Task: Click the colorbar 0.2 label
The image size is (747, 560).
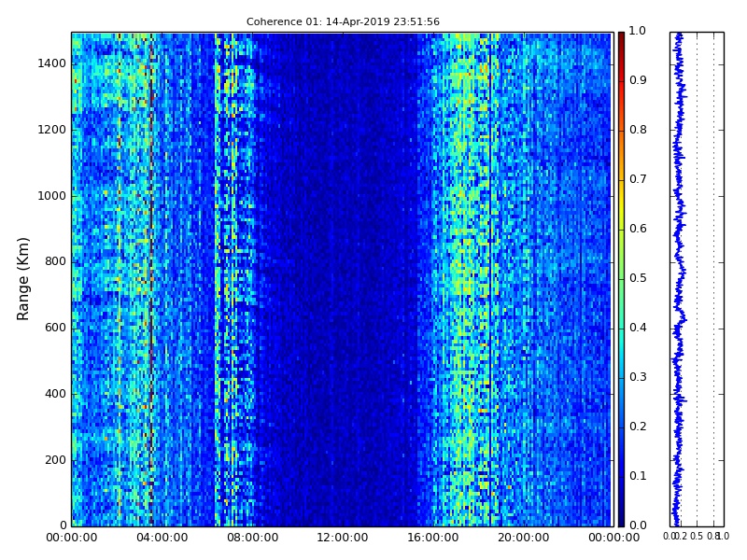Action: click(638, 427)
